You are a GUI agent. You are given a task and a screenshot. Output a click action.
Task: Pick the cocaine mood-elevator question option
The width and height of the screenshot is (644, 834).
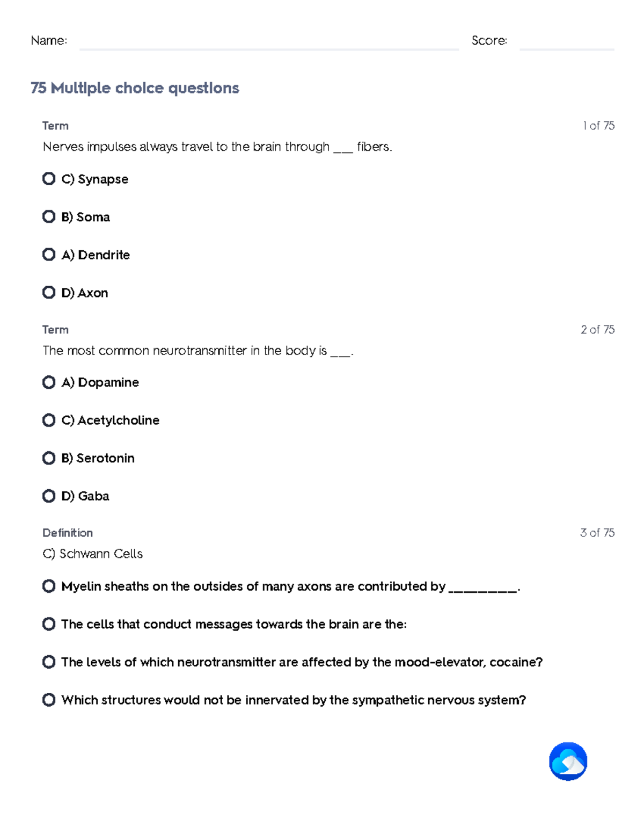click(49, 662)
